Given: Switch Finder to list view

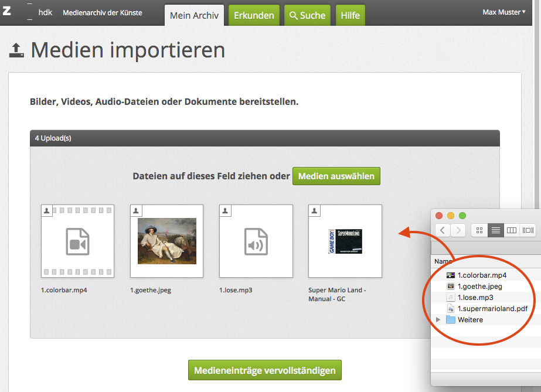Looking at the screenshot, I should [496, 230].
